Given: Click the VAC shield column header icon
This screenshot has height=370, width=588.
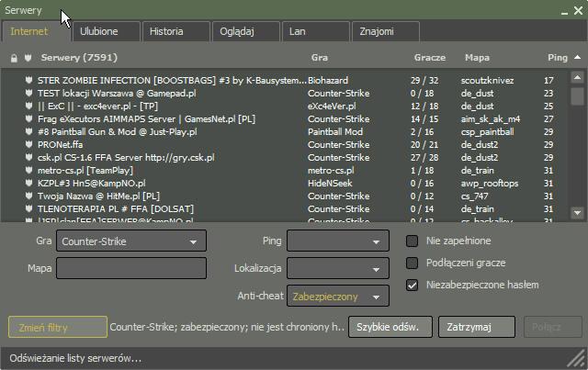Looking at the screenshot, I should coord(28,58).
